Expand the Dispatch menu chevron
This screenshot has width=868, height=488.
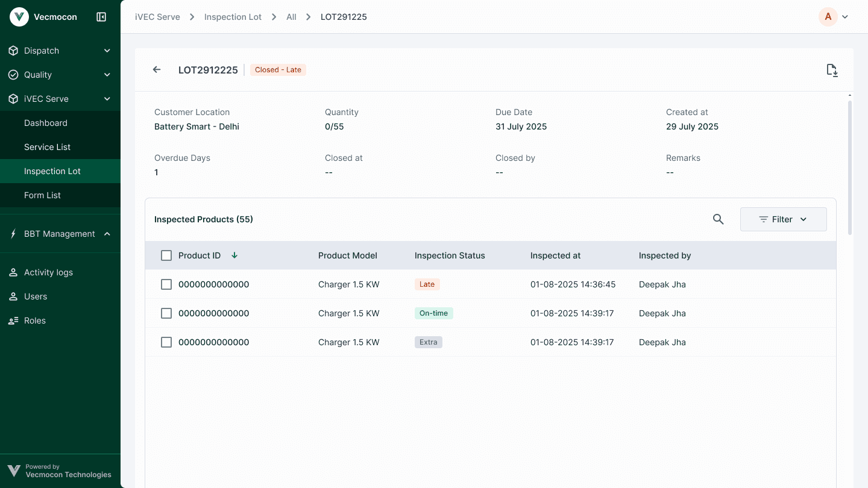pyautogui.click(x=107, y=51)
